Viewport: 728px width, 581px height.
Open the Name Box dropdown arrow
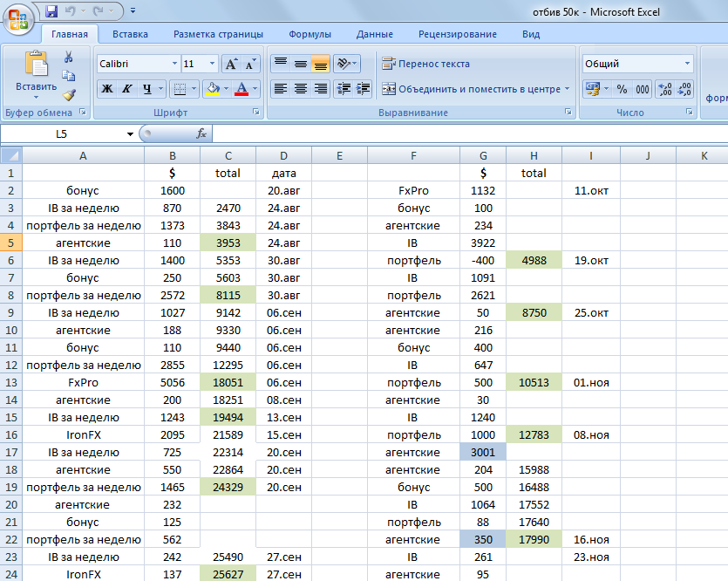pos(130,134)
